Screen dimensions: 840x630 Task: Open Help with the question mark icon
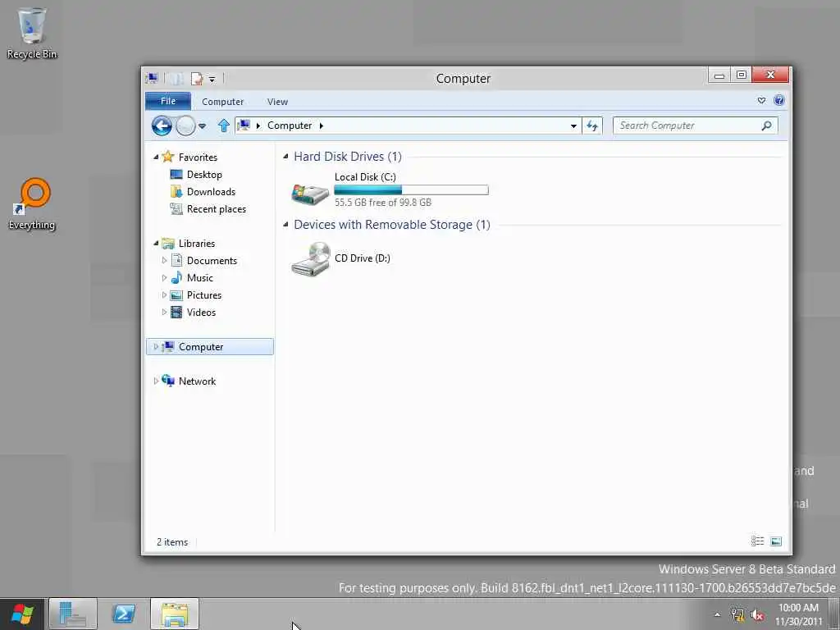point(779,101)
